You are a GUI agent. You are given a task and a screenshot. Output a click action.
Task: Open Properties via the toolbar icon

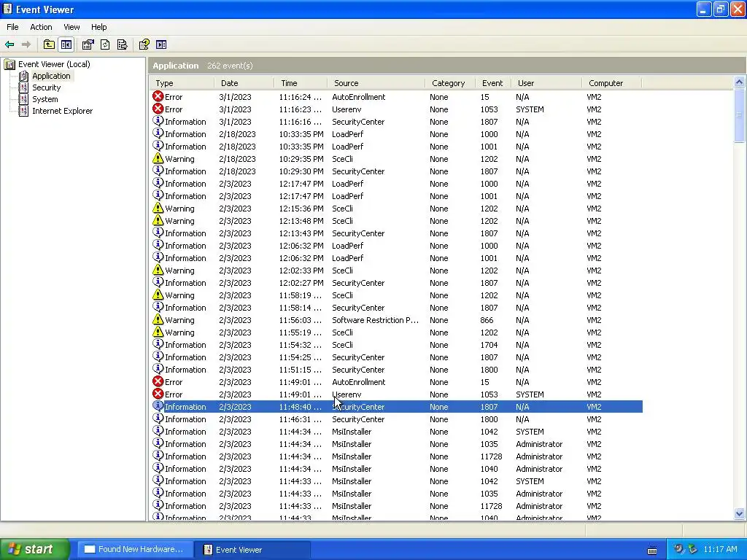click(88, 44)
